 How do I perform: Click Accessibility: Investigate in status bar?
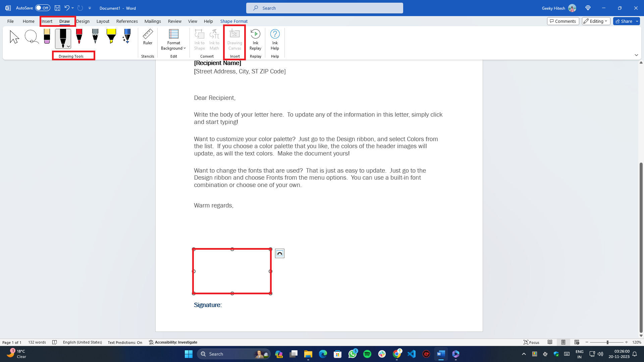coord(173,342)
